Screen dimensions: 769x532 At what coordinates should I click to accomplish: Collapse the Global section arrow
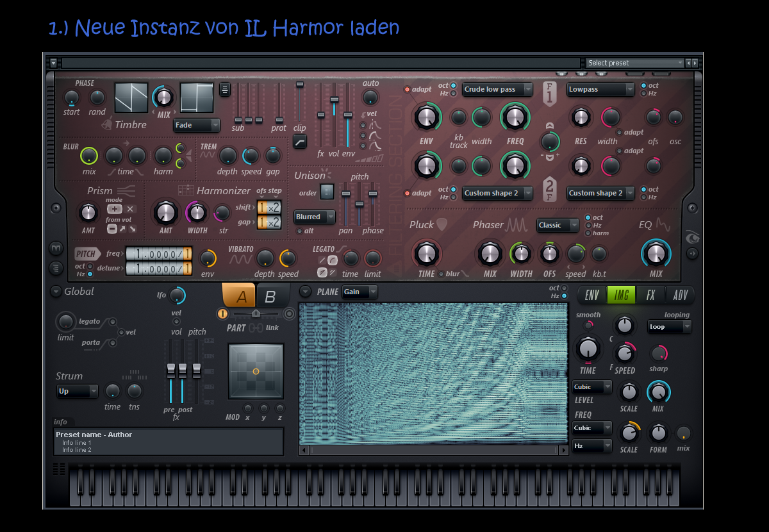[x=56, y=292]
